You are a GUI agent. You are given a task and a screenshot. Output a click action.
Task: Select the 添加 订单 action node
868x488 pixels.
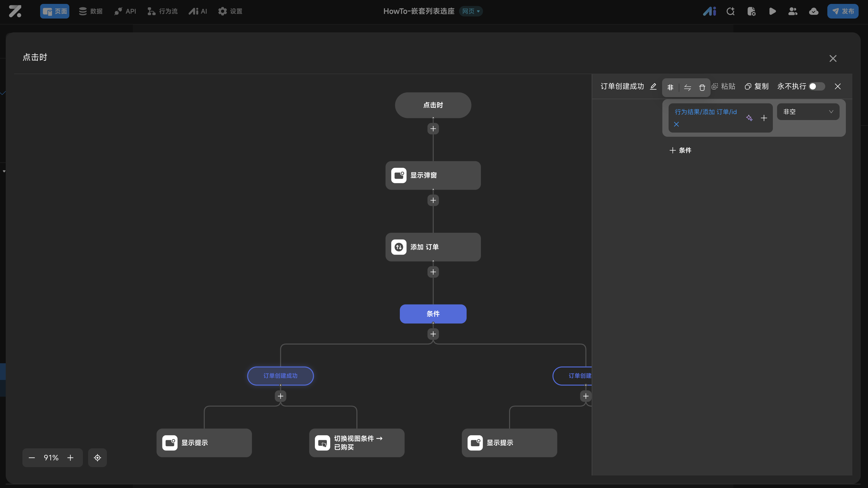433,247
